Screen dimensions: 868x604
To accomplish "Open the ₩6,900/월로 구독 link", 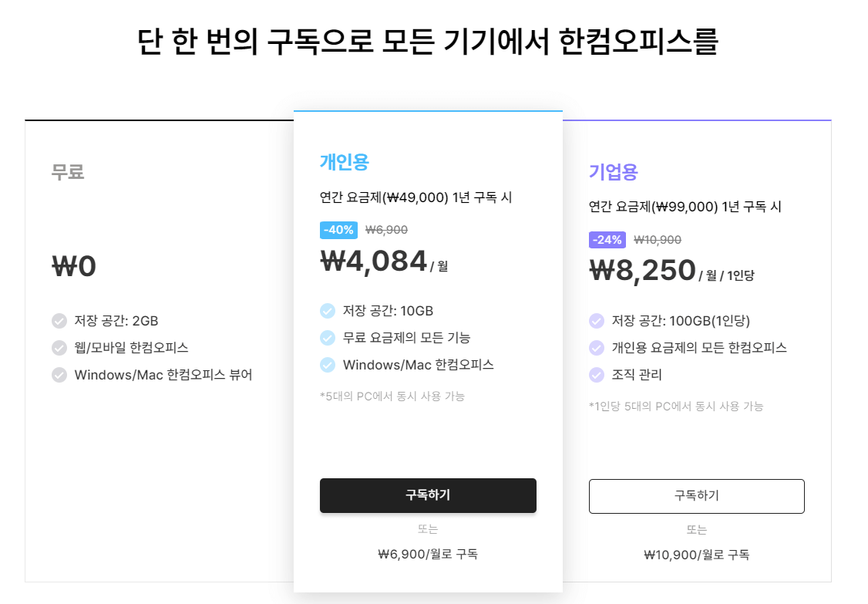I will coord(429,553).
